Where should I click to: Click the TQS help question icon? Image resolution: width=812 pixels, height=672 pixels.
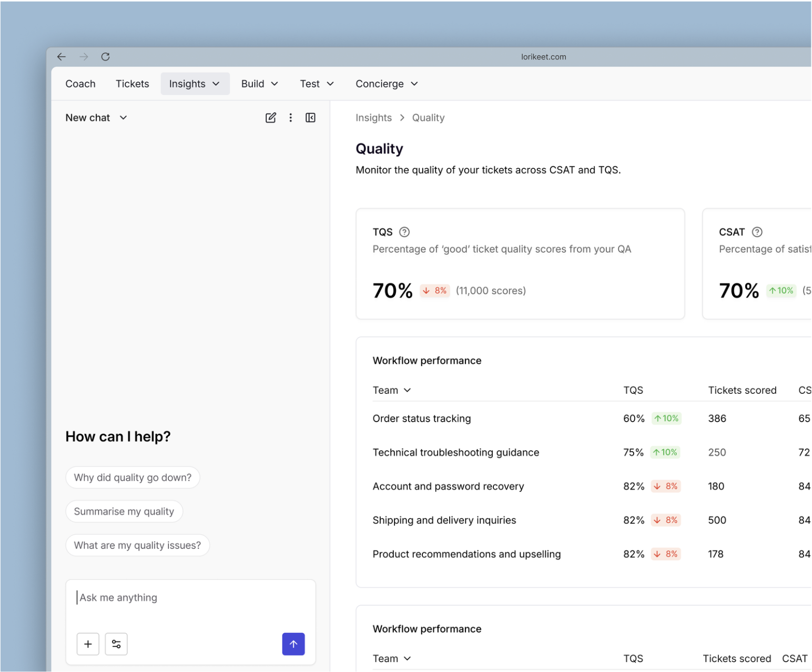(404, 232)
